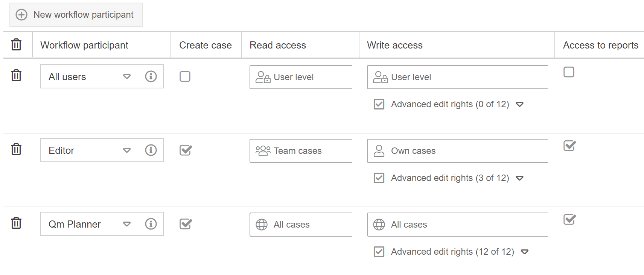Enable Create case for All users

pyautogui.click(x=185, y=76)
